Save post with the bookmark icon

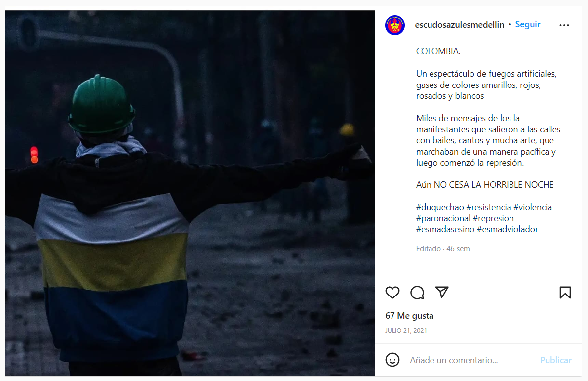565,293
